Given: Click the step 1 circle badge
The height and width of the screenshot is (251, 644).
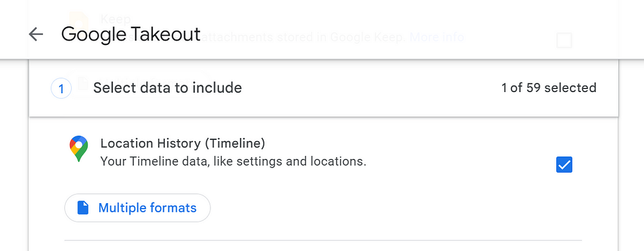Looking at the screenshot, I should point(61,89).
